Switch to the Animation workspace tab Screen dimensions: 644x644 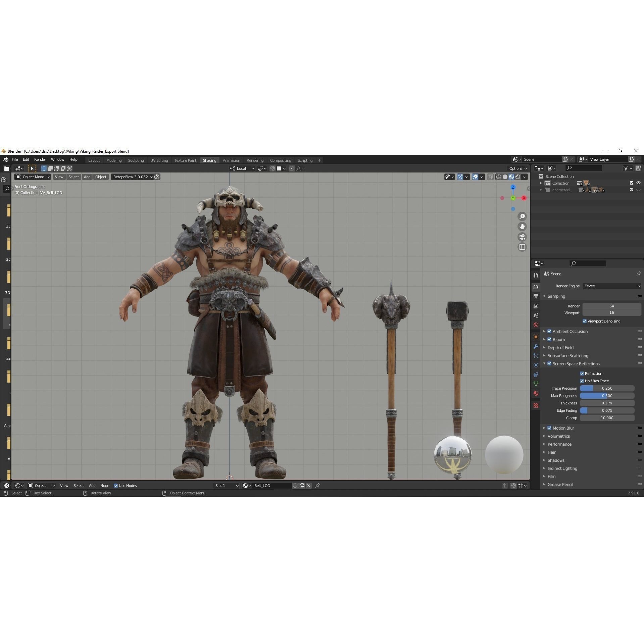[231, 160]
